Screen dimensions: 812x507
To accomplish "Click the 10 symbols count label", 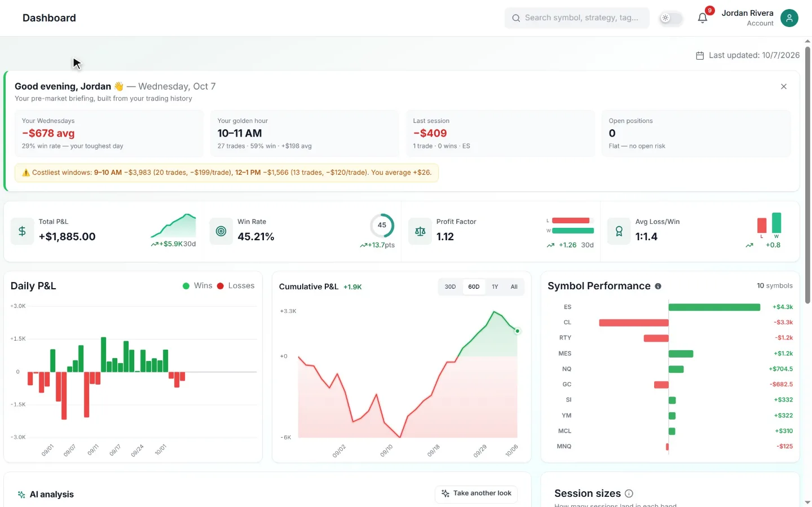I will tap(775, 286).
